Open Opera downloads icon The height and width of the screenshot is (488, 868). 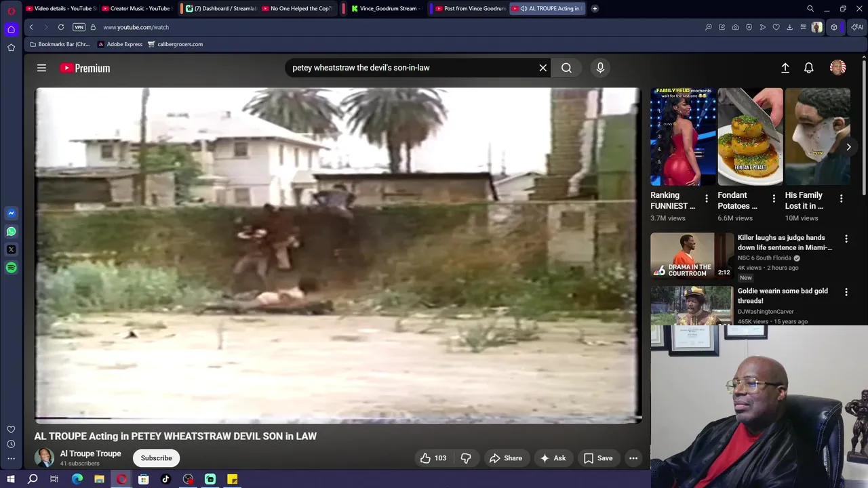tap(789, 27)
